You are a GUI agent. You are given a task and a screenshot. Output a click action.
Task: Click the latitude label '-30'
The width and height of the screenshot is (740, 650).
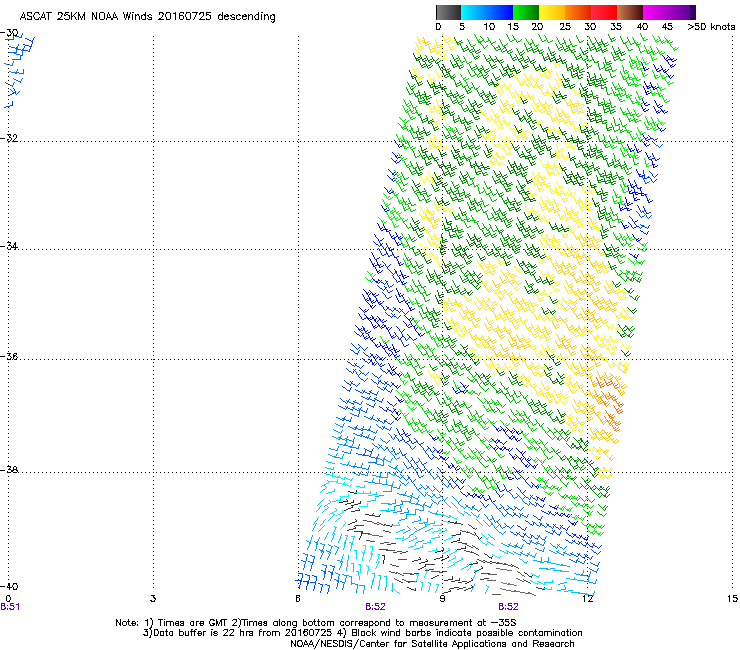(x=9, y=33)
